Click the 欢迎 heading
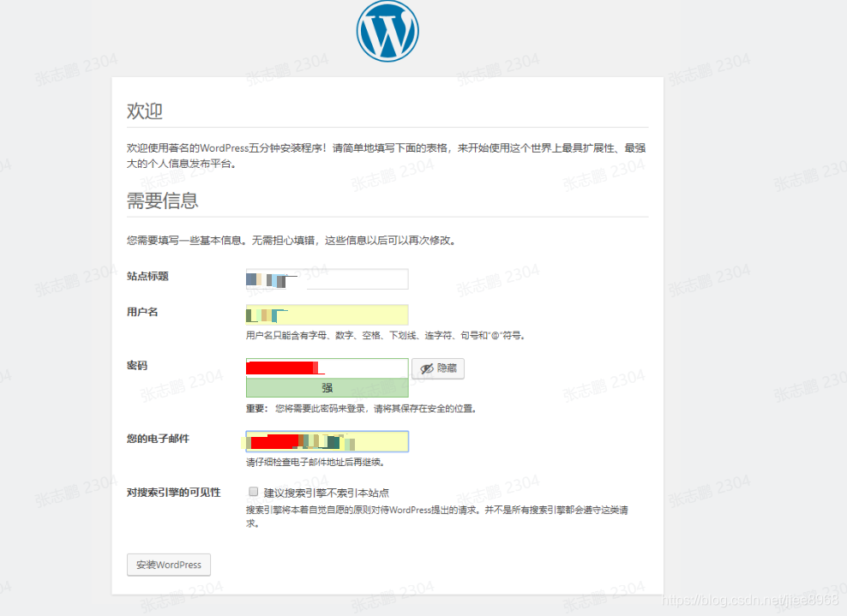This screenshot has width=847, height=616. [x=144, y=111]
